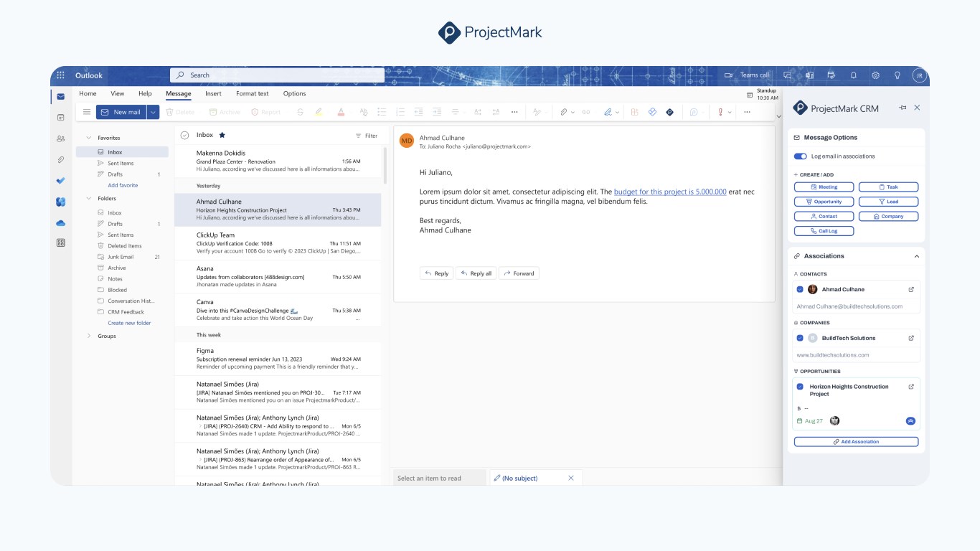Click the hamburger menu to toggle folder pane
Image resolution: width=980 pixels, height=551 pixels.
pos(87,112)
